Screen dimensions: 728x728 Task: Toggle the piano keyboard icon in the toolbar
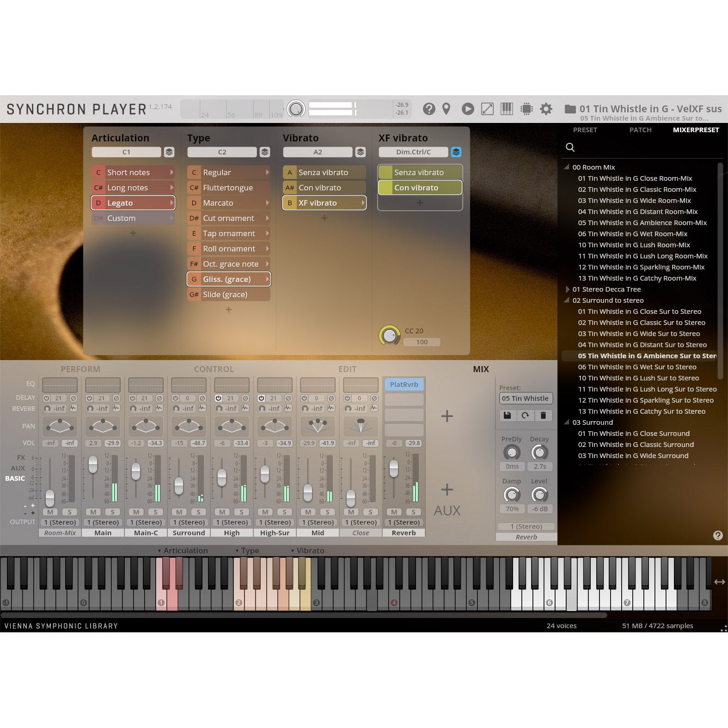click(507, 109)
